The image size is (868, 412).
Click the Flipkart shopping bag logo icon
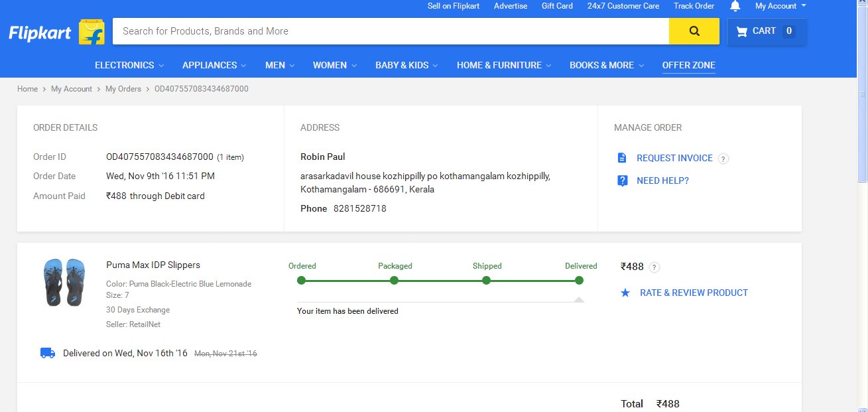tap(92, 32)
